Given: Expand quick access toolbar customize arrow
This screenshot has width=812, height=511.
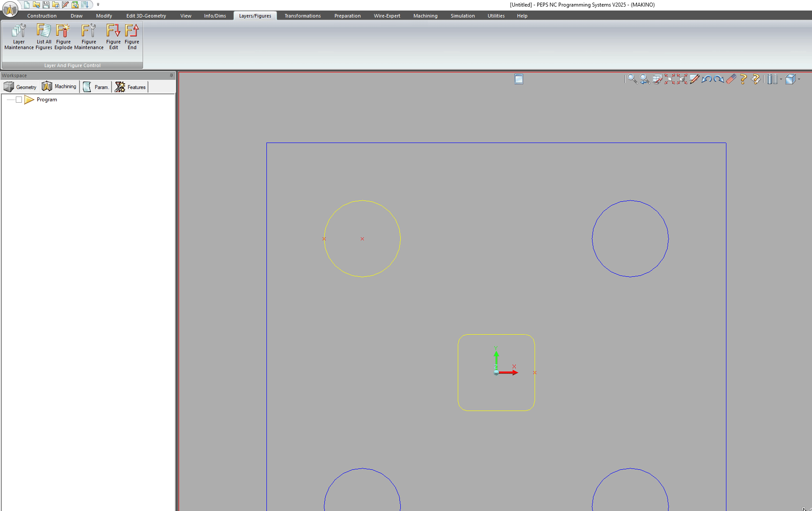Looking at the screenshot, I should click(x=98, y=5).
